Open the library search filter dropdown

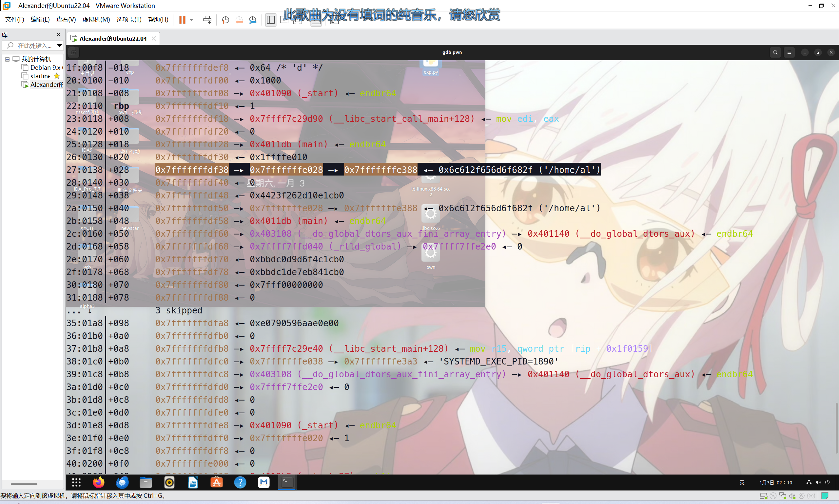pos(59,45)
